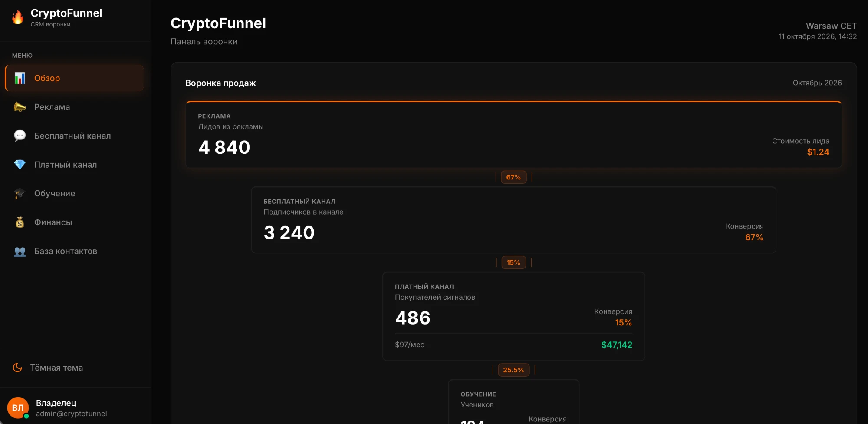Click the Warsaw CET timezone text
This screenshot has width=868, height=424.
831,26
